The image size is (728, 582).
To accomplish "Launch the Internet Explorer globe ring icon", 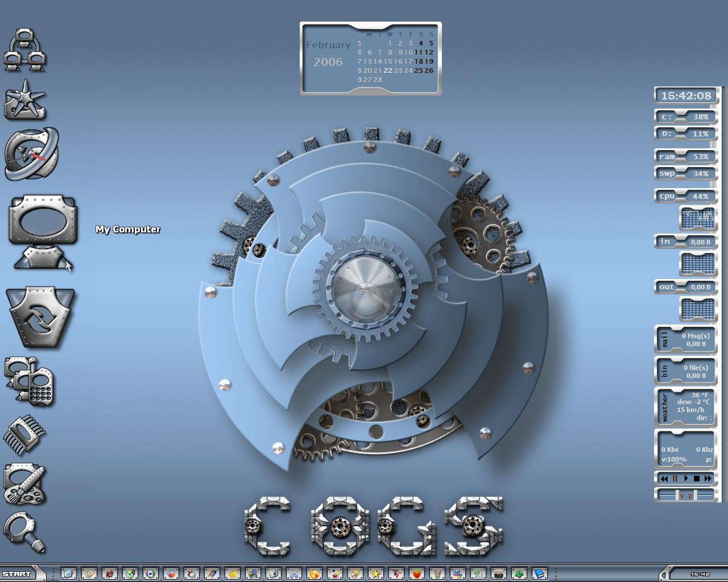I will pos(32,153).
